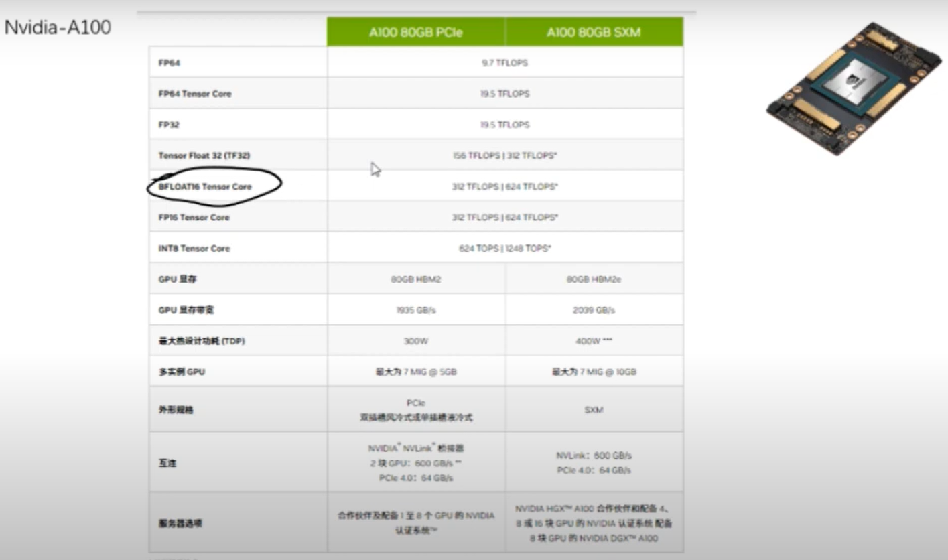Click the "NVLink: 600 GB/s" text
Image resolution: width=948 pixels, height=560 pixels.
tap(594, 455)
